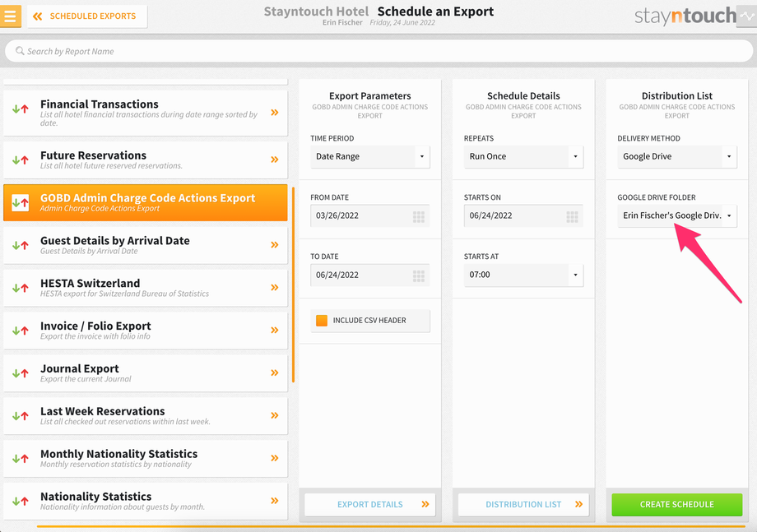The image size is (757, 532).
Task: Click the stayntouch logo
Action: (685, 16)
